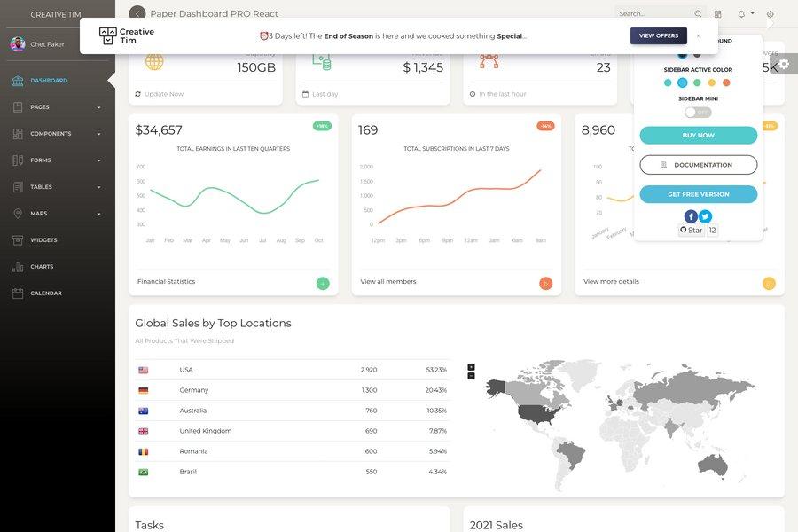Click the settings gear tab on right edge

784,64
